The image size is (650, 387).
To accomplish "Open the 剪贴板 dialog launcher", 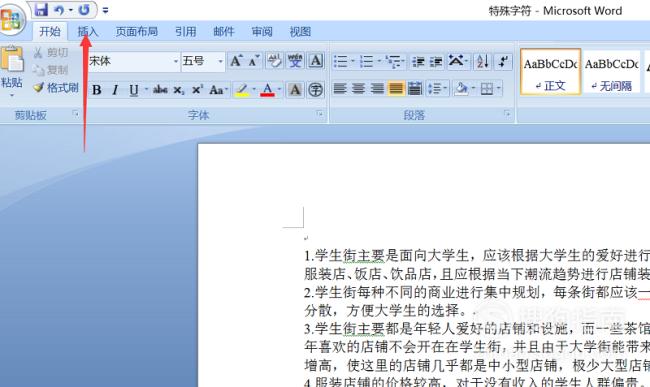I will coord(75,114).
